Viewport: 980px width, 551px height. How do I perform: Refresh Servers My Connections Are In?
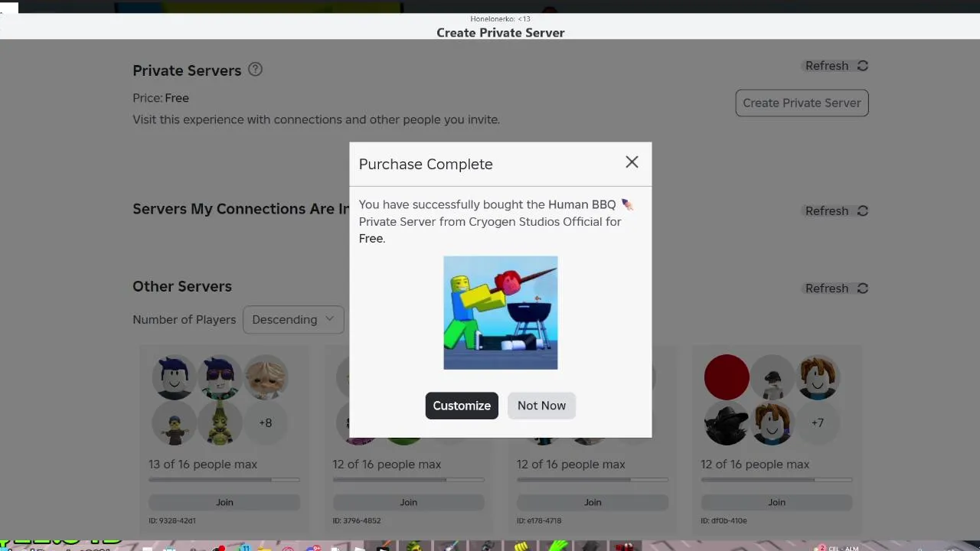836,211
